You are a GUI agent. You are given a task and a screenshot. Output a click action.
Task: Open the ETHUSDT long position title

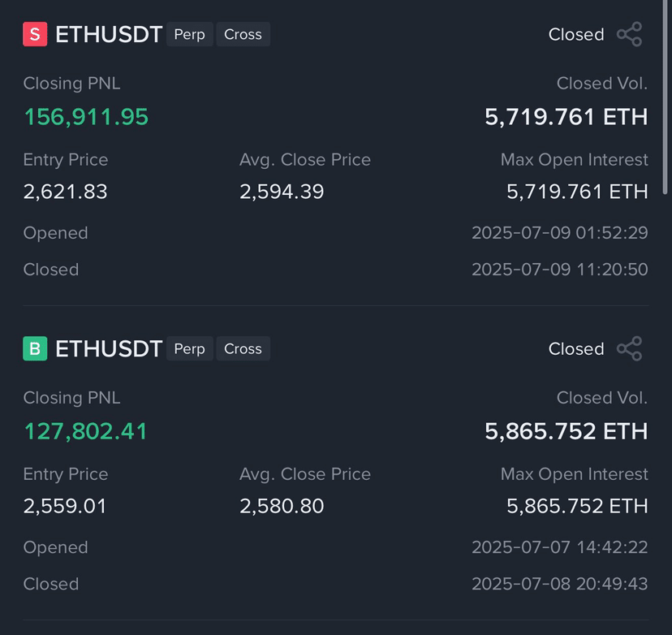[x=109, y=348]
